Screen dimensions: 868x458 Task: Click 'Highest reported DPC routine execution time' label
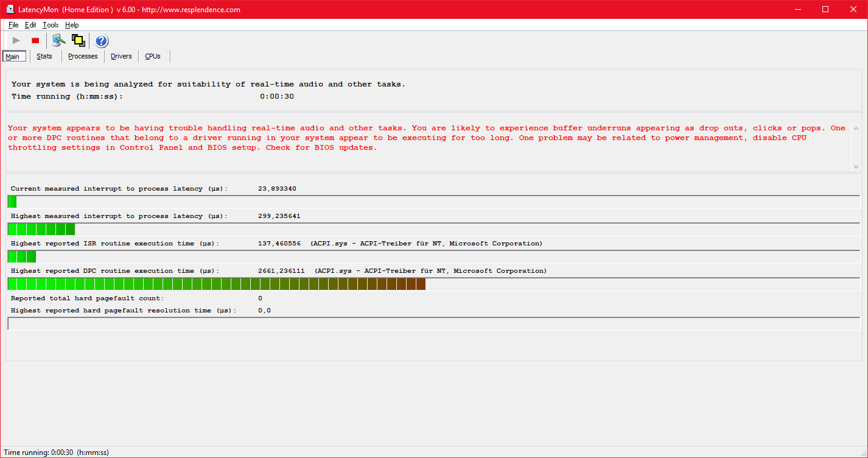tap(115, 271)
